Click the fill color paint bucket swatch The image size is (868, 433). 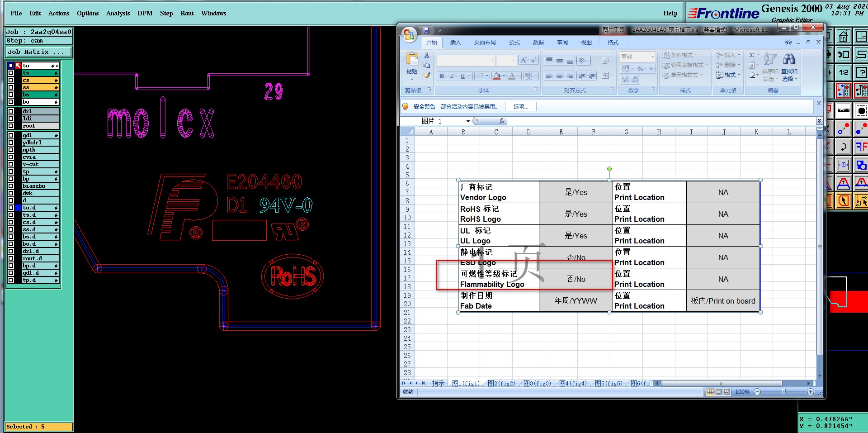(497, 76)
